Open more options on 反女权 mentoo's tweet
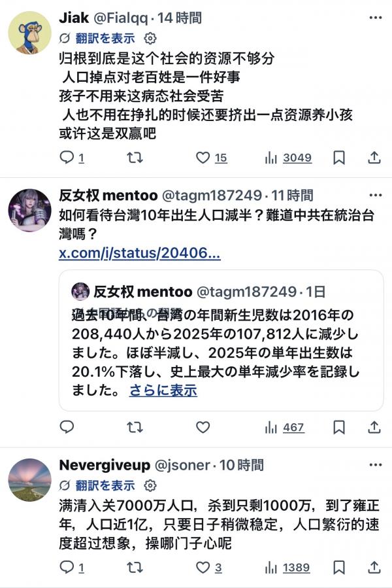This screenshot has width=392, height=588. tap(375, 195)
